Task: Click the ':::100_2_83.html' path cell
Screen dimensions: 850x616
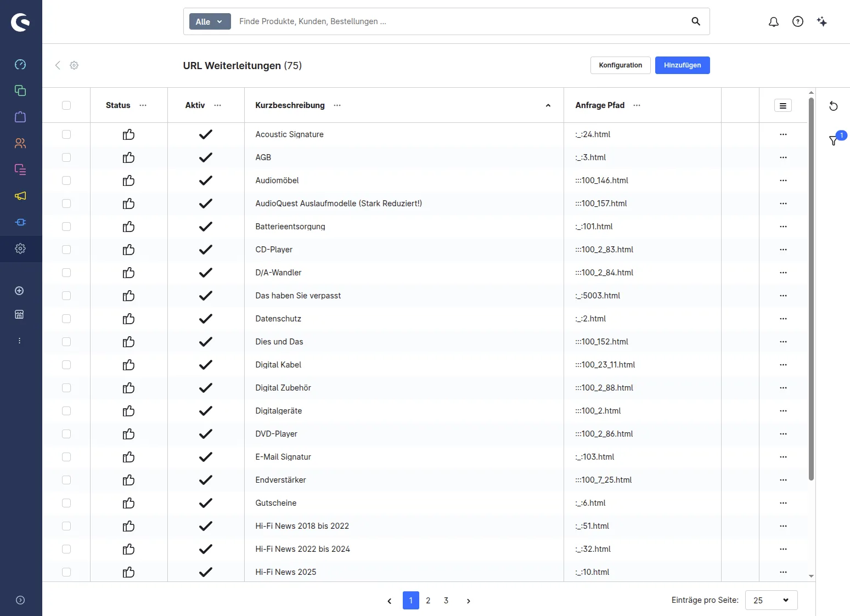Action: [x=642, y=250]
